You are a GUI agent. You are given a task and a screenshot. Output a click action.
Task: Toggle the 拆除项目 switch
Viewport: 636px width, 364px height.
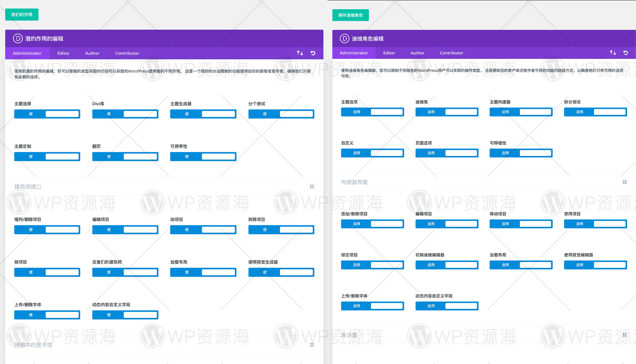coord(281,230)
